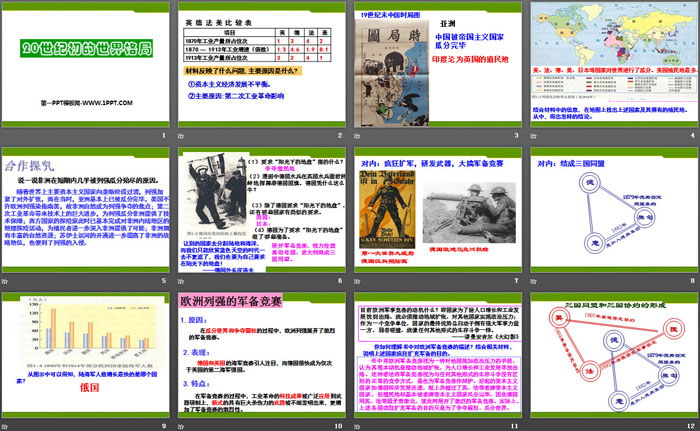Click the slide number 3 label
700x431 pixels.
(517, 135)
